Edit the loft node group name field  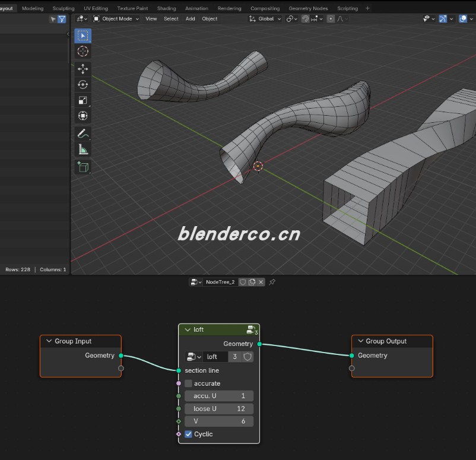pyautogui.click(x=215, y=357)
